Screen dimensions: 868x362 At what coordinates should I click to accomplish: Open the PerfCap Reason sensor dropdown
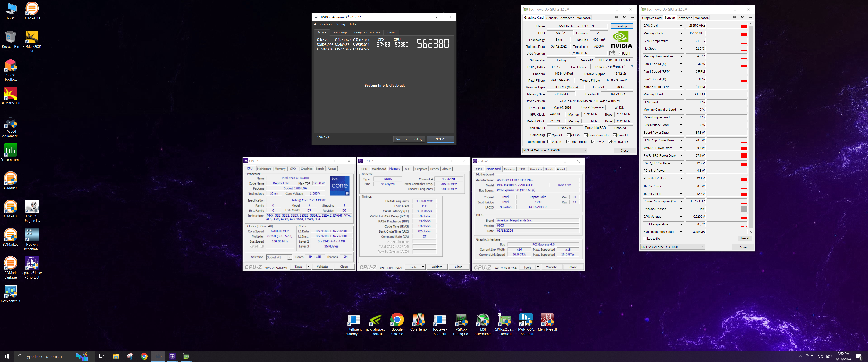tap(681, 209)
